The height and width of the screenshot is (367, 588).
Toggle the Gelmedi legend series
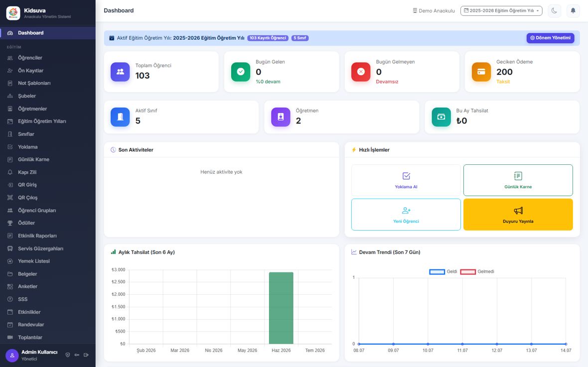click(477, 272)
